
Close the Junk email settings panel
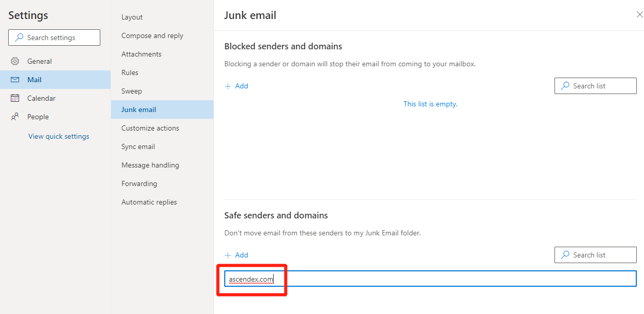coord(639,15)
